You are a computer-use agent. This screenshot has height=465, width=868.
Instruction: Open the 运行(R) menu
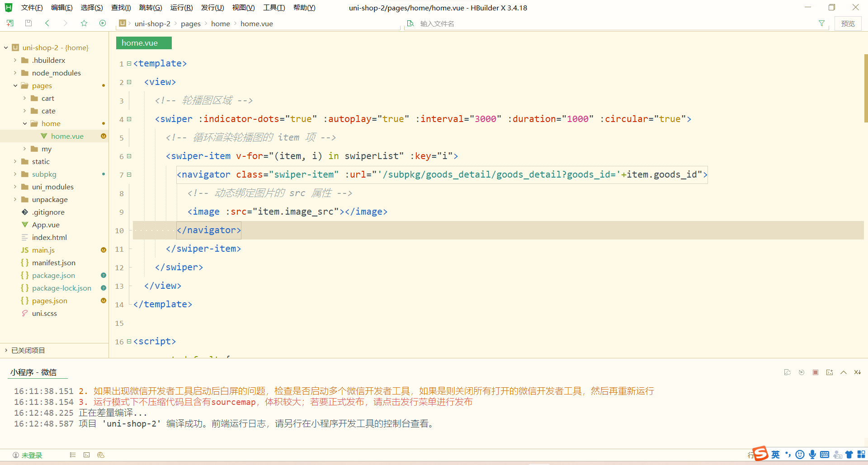point(182,7)
